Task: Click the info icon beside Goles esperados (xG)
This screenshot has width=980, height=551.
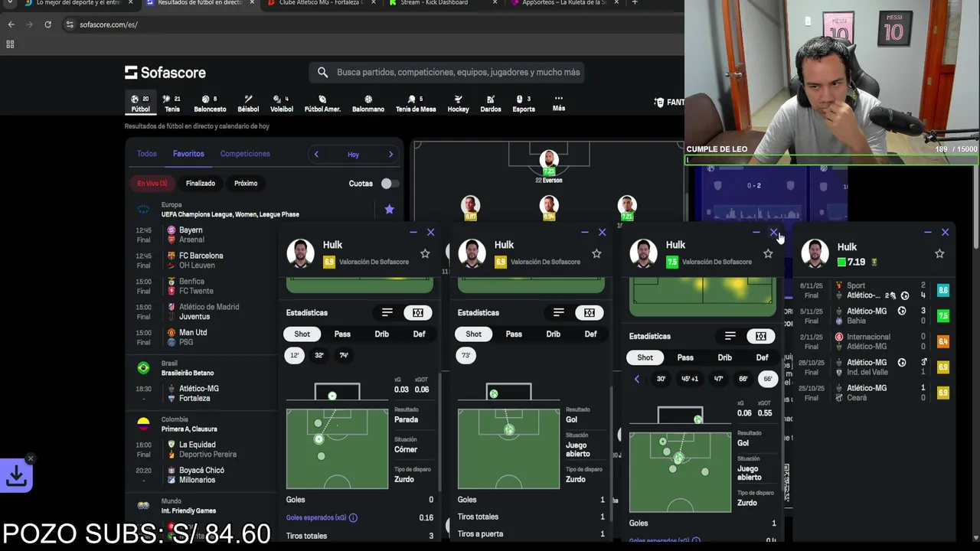Action: tap(353, 518)
